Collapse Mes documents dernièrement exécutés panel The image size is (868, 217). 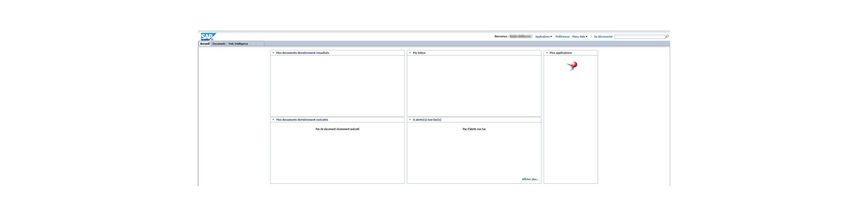(x=273, y=120)
